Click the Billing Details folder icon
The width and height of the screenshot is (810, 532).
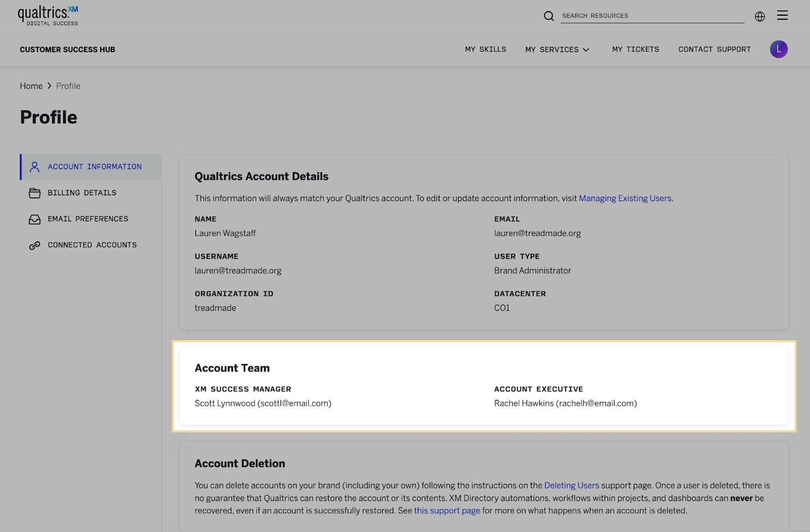coord(34,193)
